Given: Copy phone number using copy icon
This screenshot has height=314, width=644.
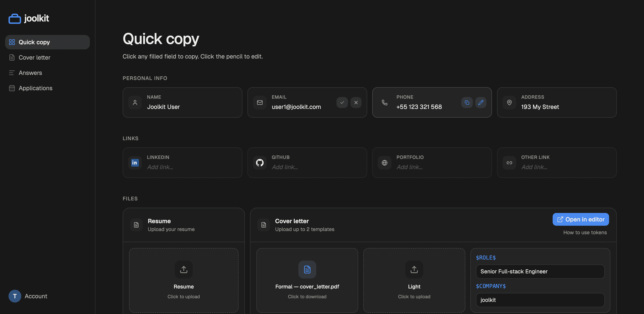Looking at the screenshot, I should click(467, 102).
